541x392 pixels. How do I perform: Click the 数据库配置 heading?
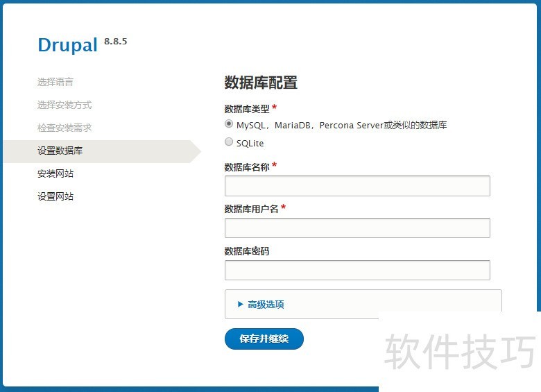coord(261,83)
